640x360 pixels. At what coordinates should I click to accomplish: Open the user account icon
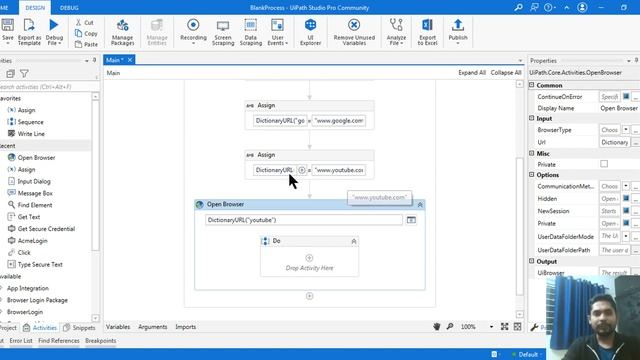[582, 7]
